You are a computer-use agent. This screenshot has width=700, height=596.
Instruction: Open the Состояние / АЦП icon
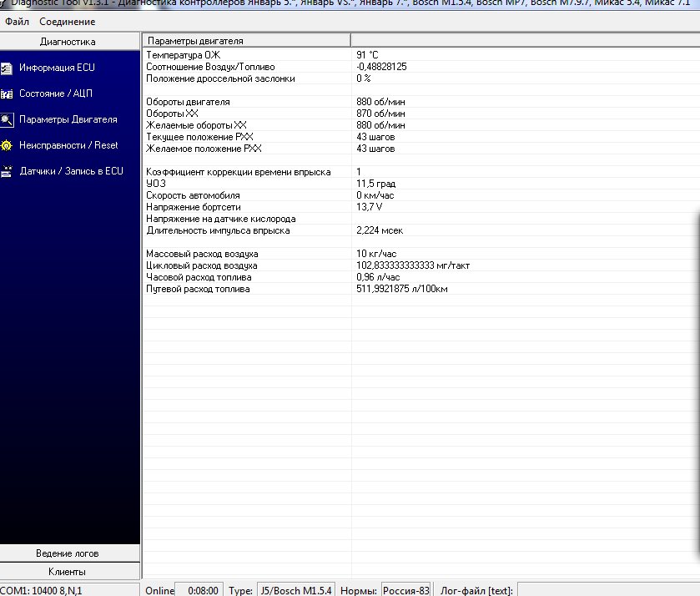pyautogui.click(x=7, y=93)
